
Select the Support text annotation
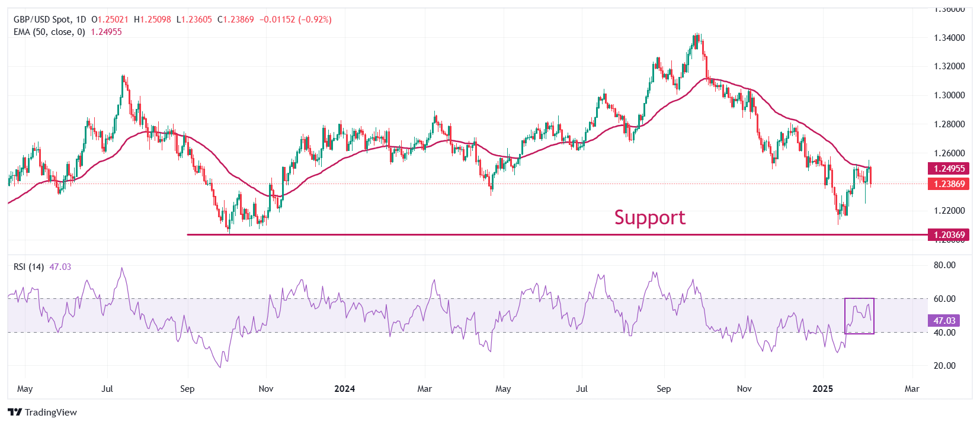click(x=649, y=218)
